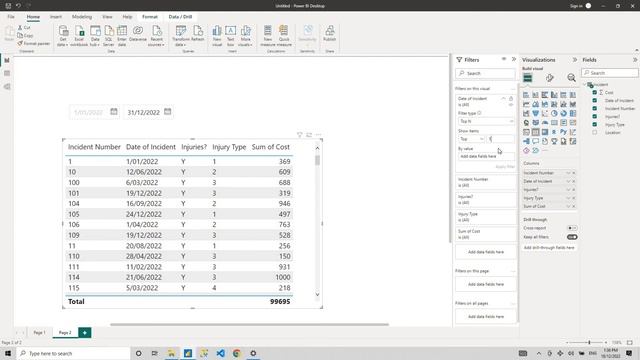This screenshot has height=360, width=640.
Task: Open More options on the table visual
Action: (318, 135)
